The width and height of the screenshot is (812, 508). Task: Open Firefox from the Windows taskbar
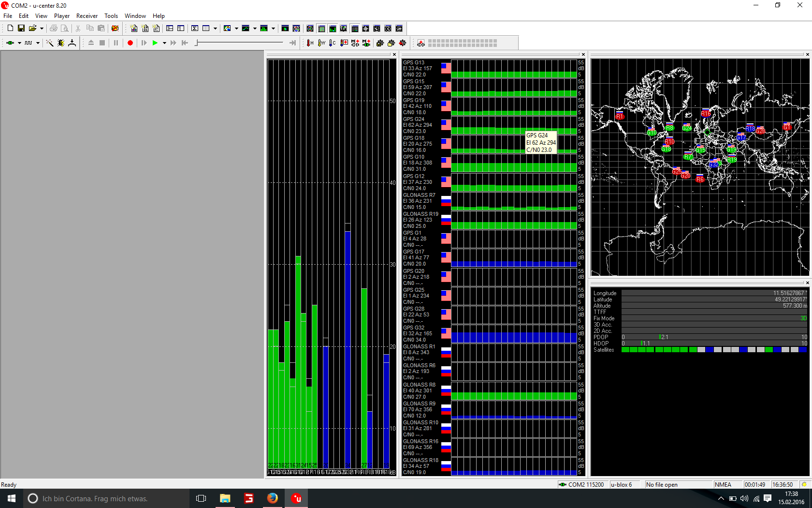click(x=273, y=498)
